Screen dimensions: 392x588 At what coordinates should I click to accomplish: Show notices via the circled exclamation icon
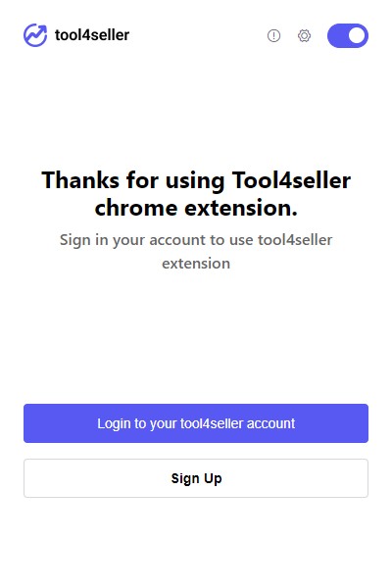[x=273, y=35]
